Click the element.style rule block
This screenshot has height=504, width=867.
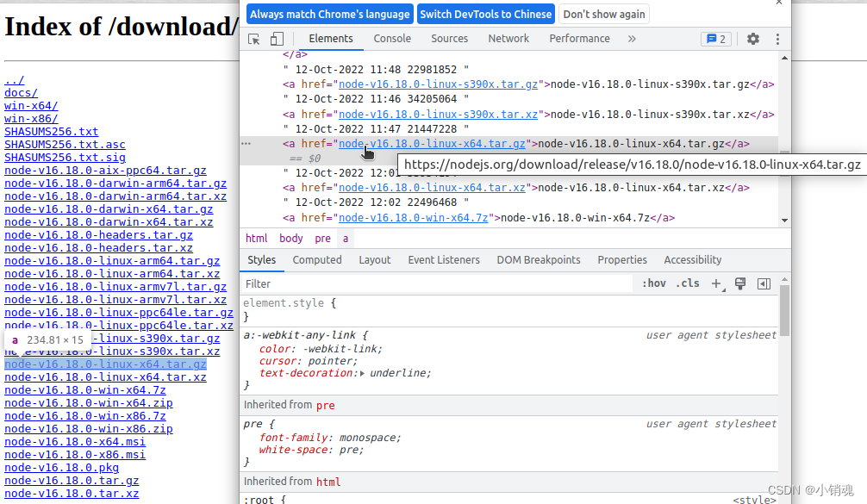click(510, 310)
